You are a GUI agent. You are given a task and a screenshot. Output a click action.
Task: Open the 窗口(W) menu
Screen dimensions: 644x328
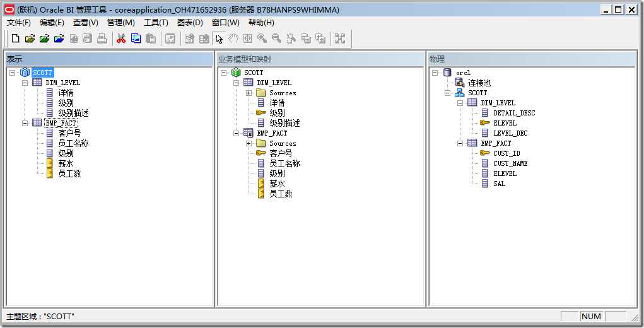(225, 23)
